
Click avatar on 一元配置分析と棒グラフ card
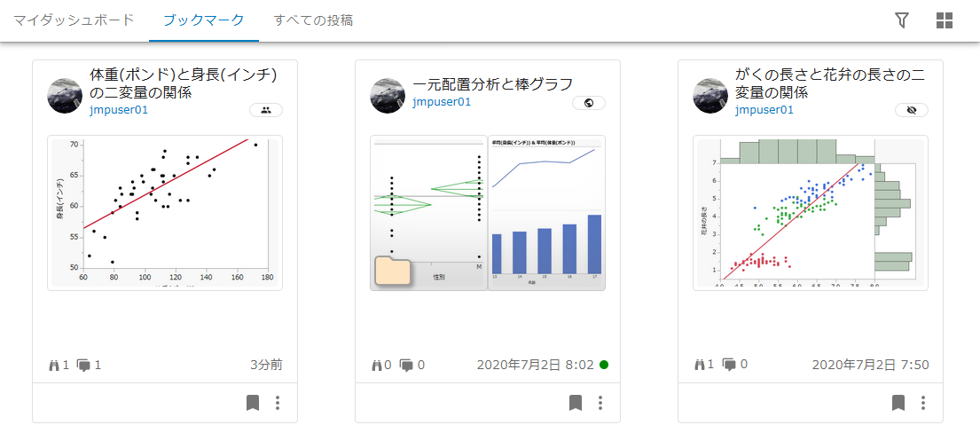pyautogui.click(x=388, y=96)
